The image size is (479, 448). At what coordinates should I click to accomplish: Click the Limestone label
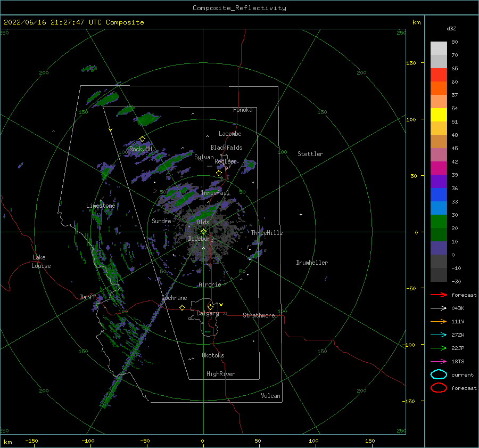(101, 206)
